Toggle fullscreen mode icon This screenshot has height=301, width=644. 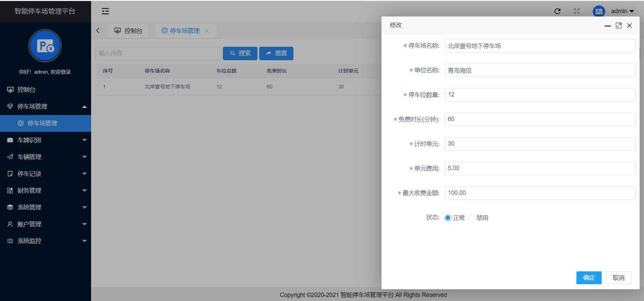pos(577,11)
